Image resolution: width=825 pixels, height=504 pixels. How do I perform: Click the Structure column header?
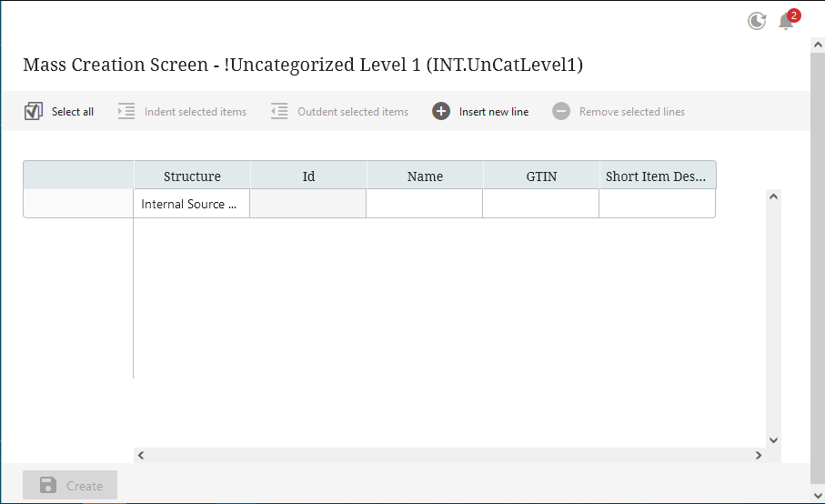click(192, 176)
